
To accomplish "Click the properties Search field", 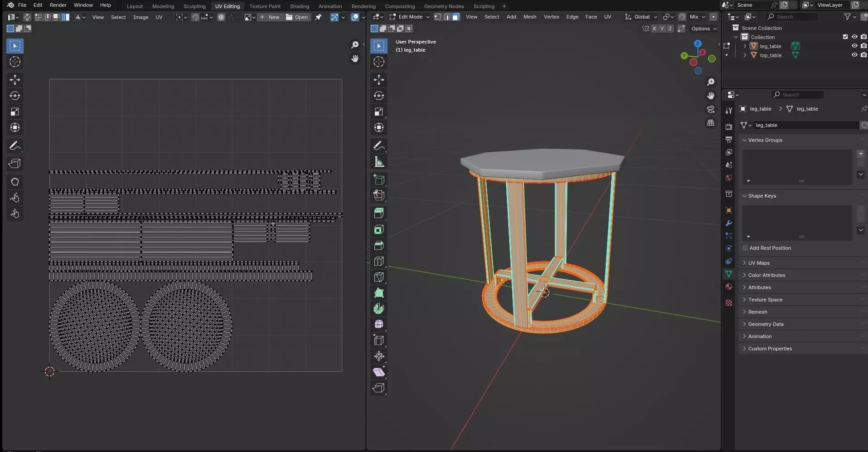I will pyautogui.click(x=797, y=95).
